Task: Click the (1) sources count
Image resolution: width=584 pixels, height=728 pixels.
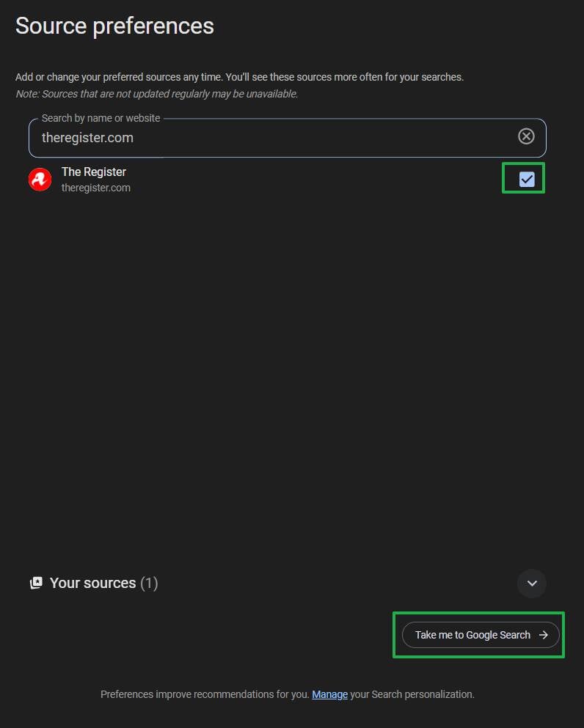Action: coord(149,583)
